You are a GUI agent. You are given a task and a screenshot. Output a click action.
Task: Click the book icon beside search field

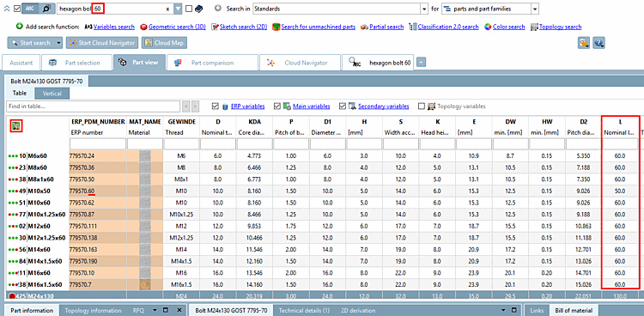point(198,9)
